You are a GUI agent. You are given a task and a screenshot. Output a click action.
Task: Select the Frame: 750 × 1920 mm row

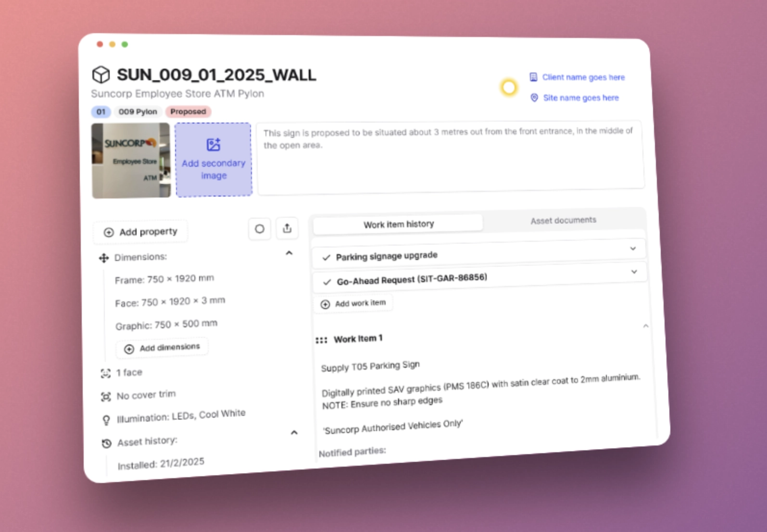[x=164, y=279]
